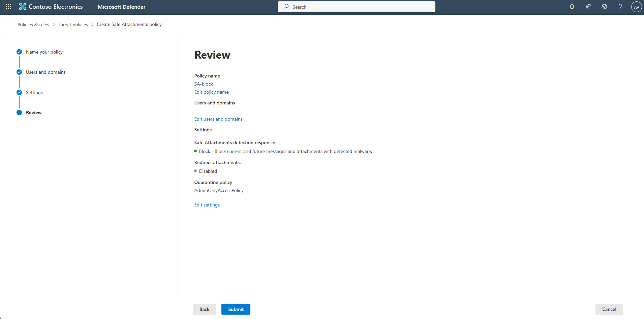Open notifications bell icon
Image resolution: width=644 pixels, height=319 pixels.
click(x=572, y=7)
